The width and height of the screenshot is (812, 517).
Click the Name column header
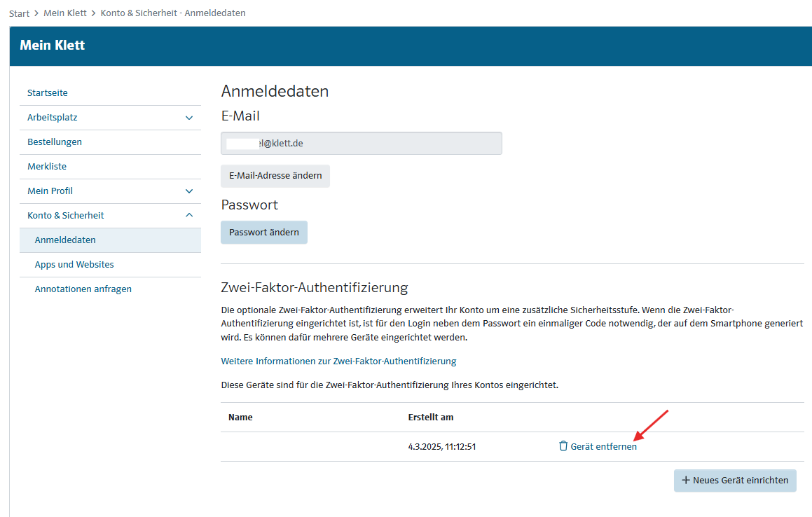(240, 417)
